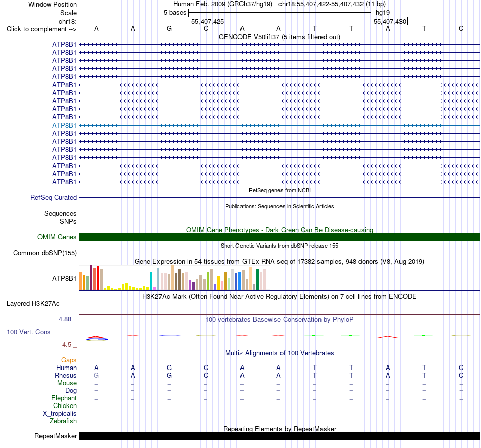
Task: Click the ATP8B1 label beside the GTEx bar chart
Action: tap(64, 278)
